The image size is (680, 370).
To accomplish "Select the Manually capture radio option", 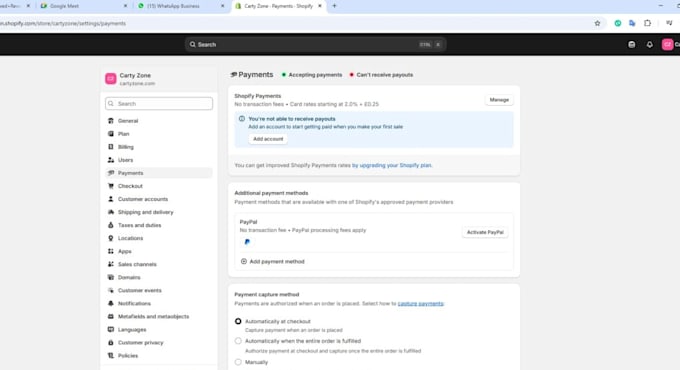I will click(x=238, y=362).
